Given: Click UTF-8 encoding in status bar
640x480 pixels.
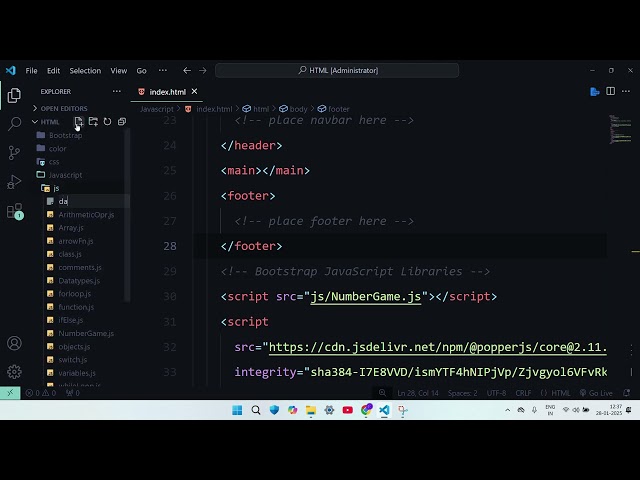Looking at the screenshot, I should [x=496, y=393].
